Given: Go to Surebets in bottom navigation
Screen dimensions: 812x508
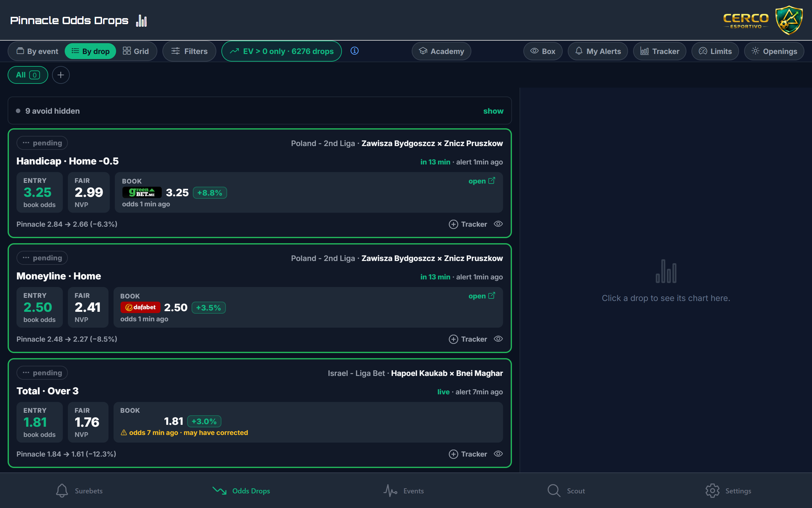Looking at the screenshot, I should (x=79, y=491).
